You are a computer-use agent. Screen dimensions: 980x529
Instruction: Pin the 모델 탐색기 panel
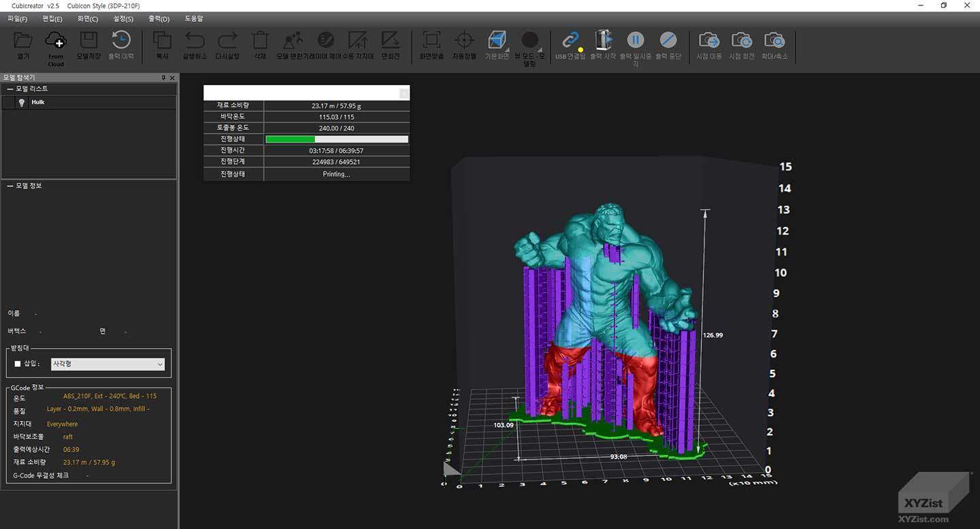point(163,78)
